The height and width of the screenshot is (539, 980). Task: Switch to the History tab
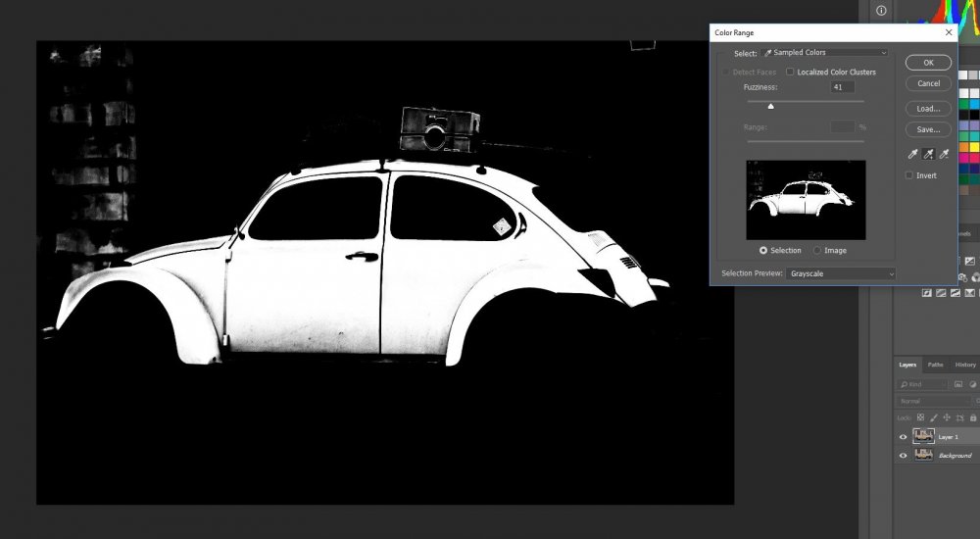(965, 365)
